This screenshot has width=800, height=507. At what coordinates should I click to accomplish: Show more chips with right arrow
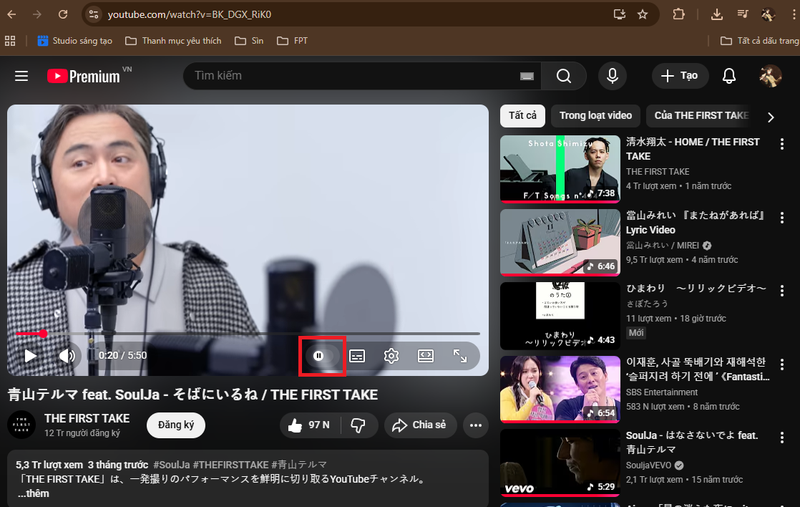point(770,117)
